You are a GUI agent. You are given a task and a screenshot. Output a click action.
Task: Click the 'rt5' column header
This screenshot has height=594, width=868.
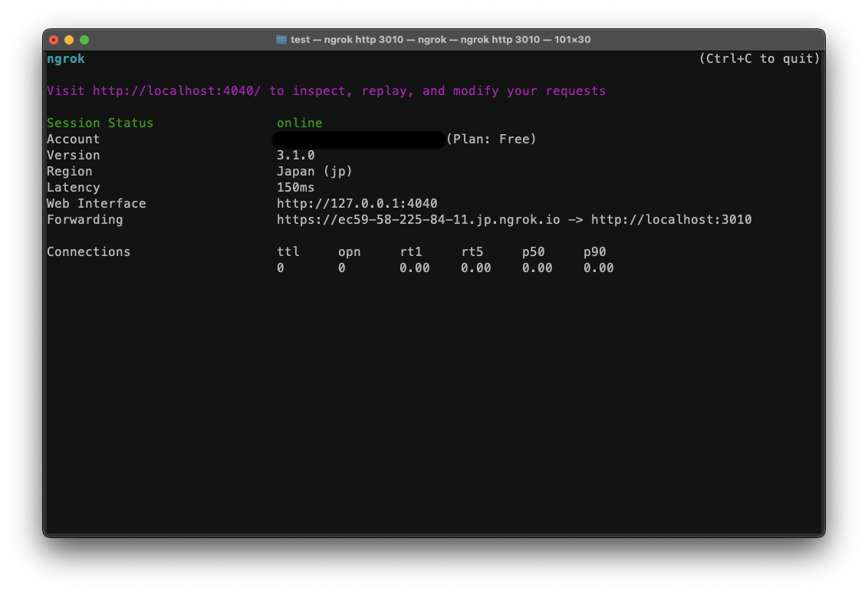pyautogui.click(x=472, y=251)
